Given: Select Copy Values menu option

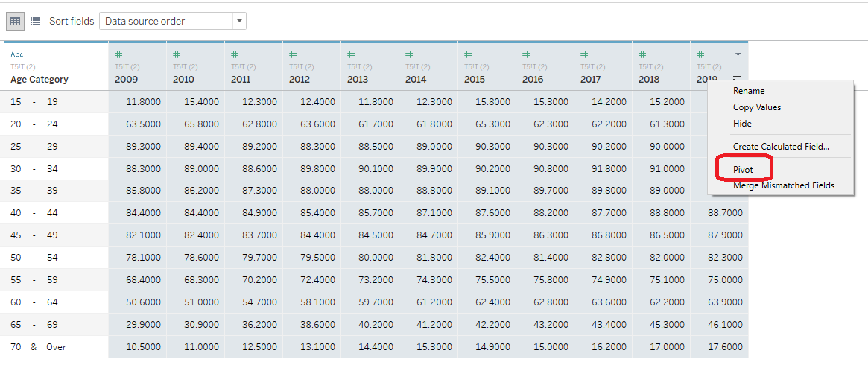Looking at the screenshot, I should coord(756,107).
